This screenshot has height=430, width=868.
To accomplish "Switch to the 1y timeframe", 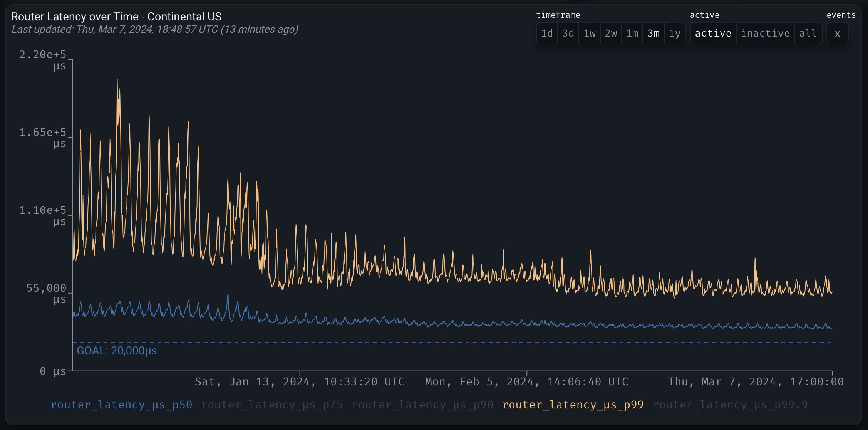I will pyautogui.click(x=674, y=34).
